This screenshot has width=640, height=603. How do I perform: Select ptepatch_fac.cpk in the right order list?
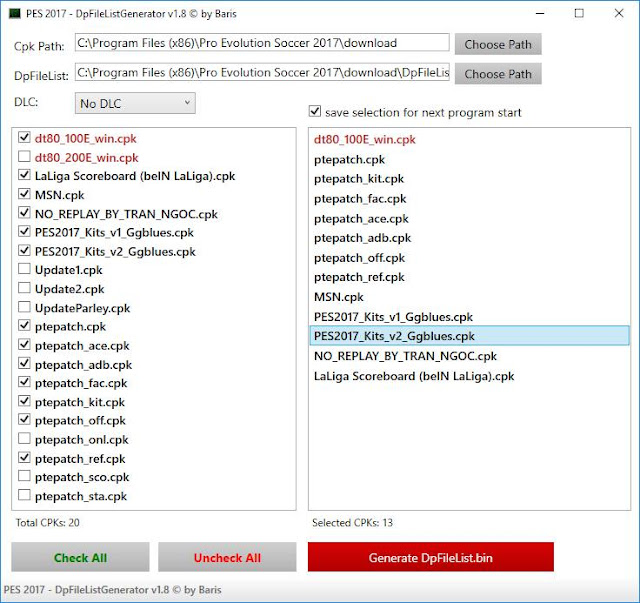click(x=469, y=199)
